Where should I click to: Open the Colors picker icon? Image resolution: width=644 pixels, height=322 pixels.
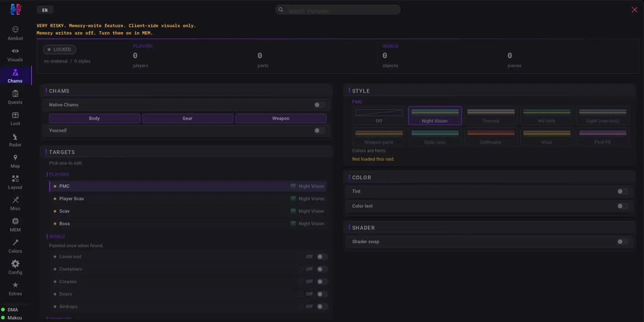click(x=15, y=242)
